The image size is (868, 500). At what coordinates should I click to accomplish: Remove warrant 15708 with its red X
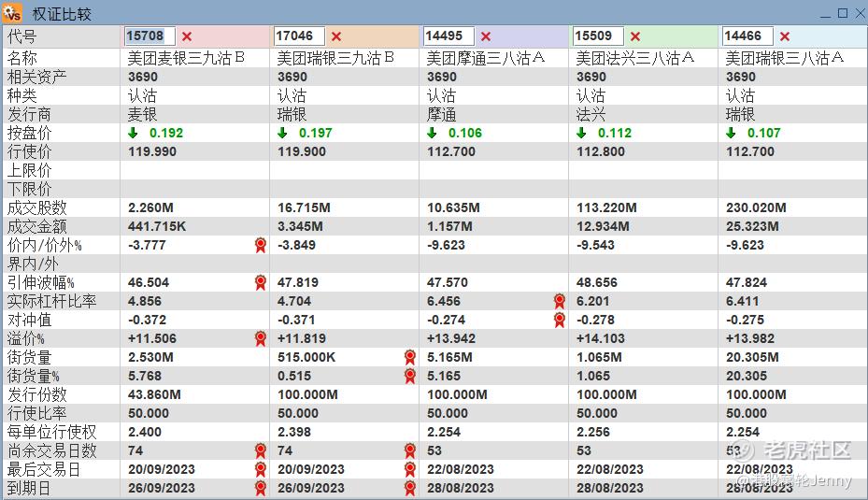pyautogui.click(x=187, y=36)
